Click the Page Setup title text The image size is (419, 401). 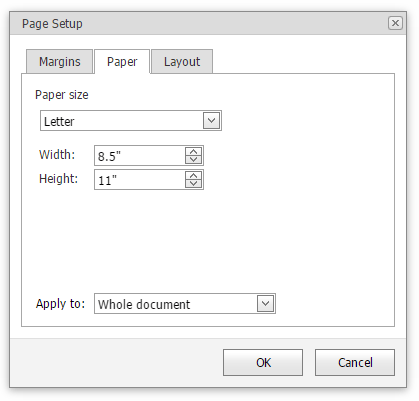52,24
